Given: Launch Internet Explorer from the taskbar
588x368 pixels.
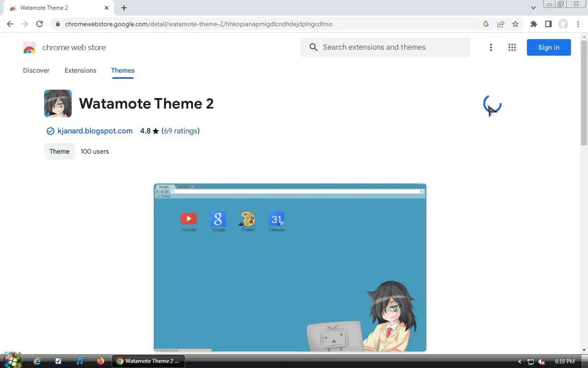Looking at the screenshot, I should point(37,361).
